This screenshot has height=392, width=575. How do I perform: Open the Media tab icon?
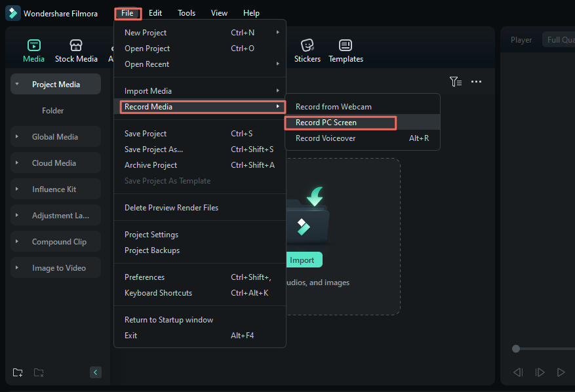[x=33, y=45]
